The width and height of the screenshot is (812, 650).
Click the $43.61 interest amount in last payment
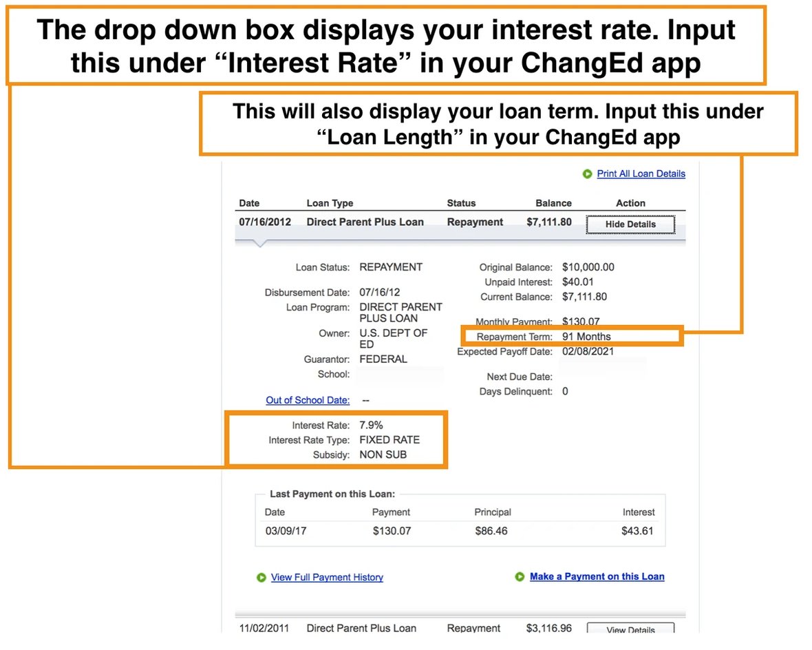[637, 531]
